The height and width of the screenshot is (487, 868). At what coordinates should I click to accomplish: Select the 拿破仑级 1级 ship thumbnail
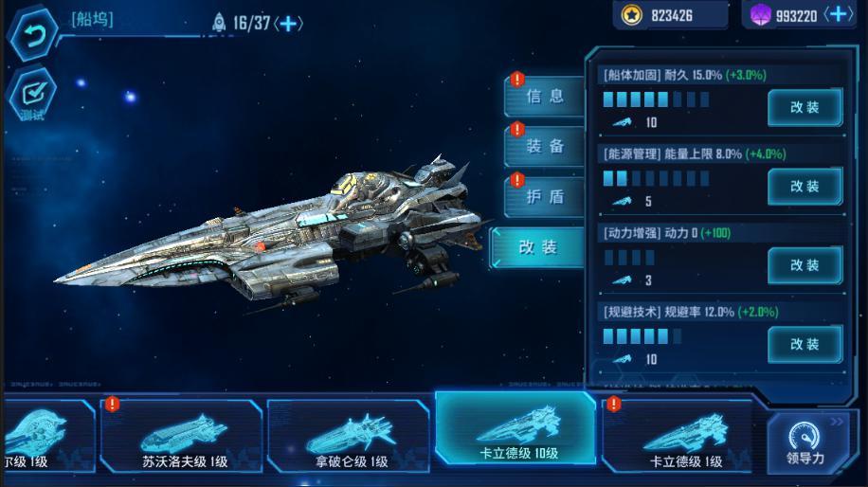[x=349, y=436]
